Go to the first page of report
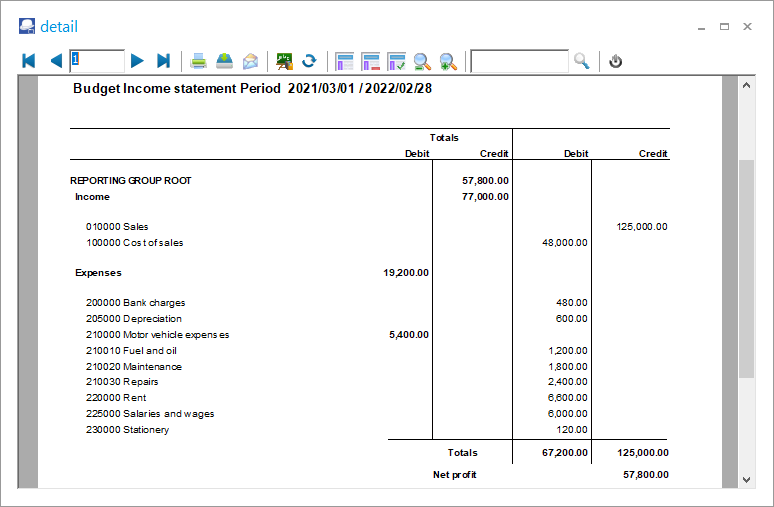774x507 pixels. click(29, 61)
